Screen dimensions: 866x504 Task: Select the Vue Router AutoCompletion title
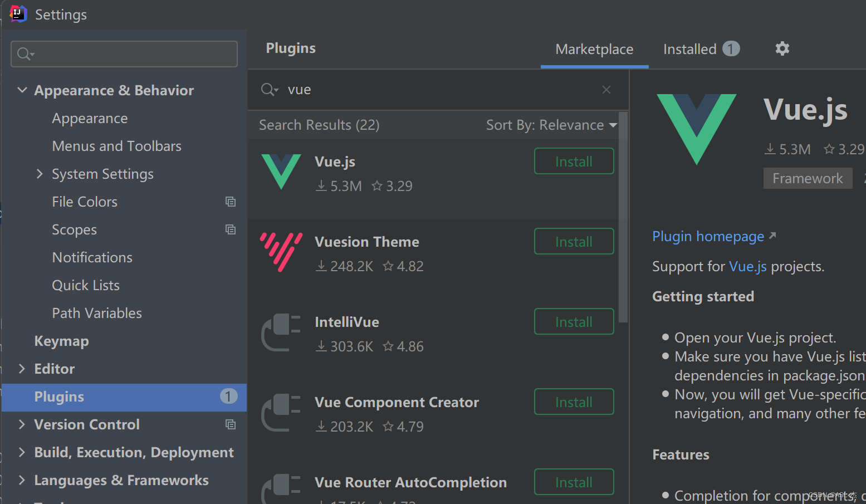410,482
